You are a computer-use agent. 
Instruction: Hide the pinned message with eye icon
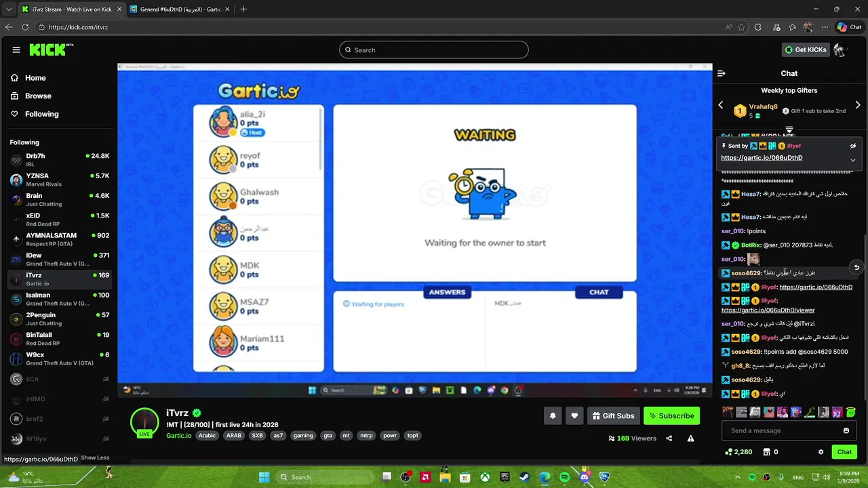853,146
